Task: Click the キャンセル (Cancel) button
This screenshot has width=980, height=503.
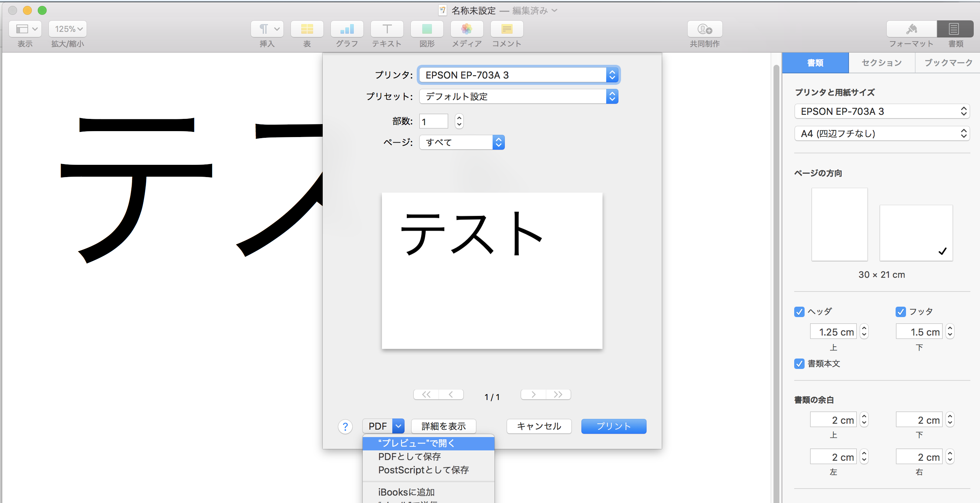Action: (x=539, y=426)
